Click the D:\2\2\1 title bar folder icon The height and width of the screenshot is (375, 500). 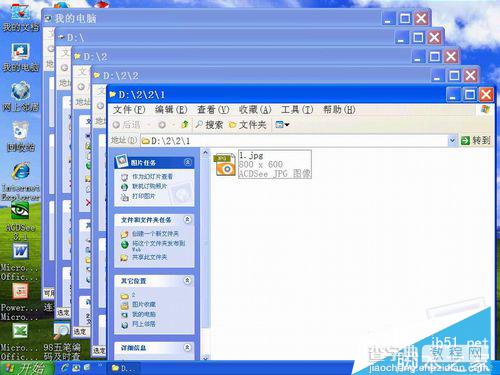pyautogui.click(x=113, y=95)
